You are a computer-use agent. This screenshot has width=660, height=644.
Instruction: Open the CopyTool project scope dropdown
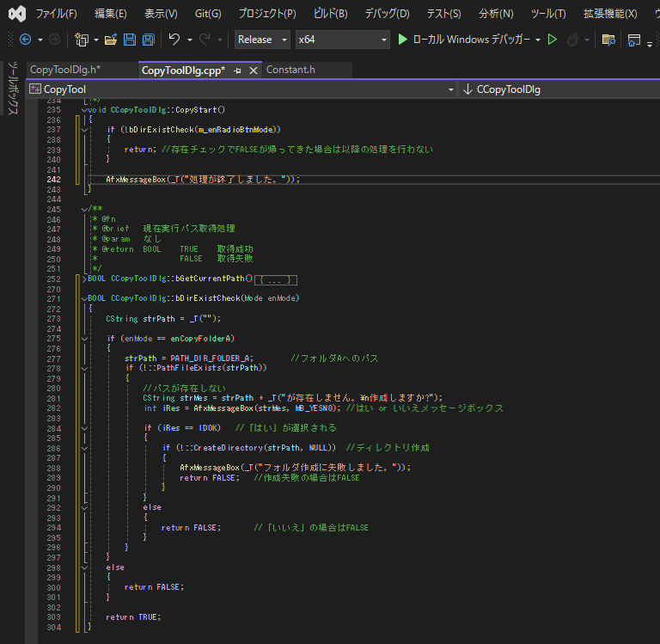(452, 89)
